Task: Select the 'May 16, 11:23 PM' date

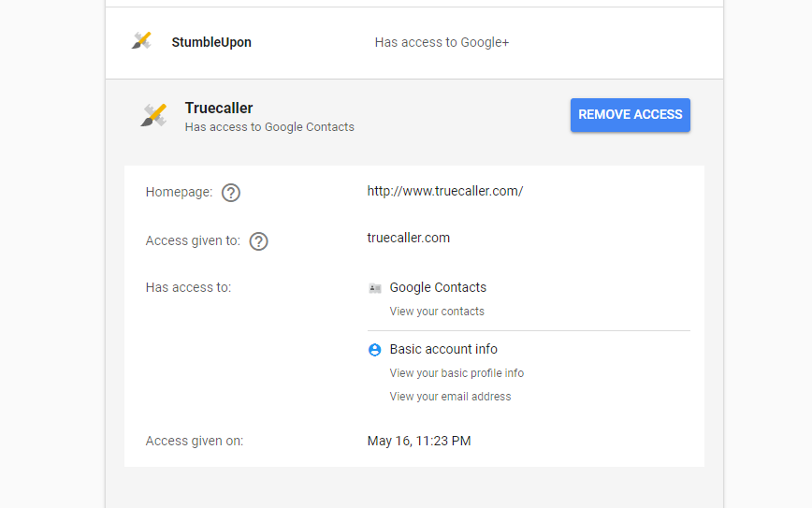Action: [419, 441]
